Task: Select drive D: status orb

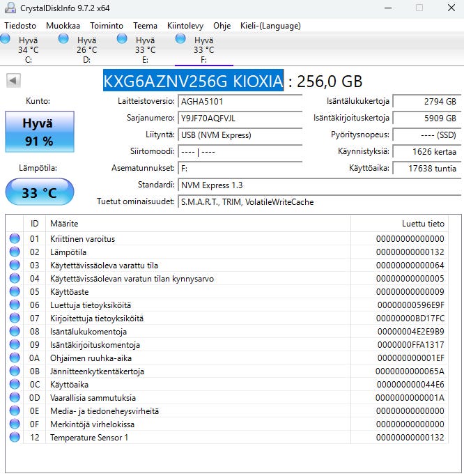Action: (63, 39)
